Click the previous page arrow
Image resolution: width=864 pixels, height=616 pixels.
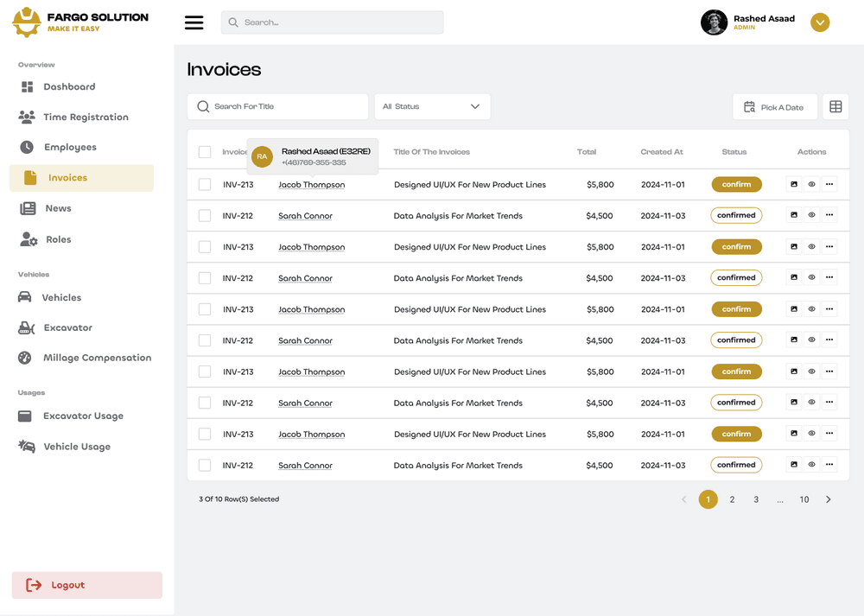(x=684, y=499)
